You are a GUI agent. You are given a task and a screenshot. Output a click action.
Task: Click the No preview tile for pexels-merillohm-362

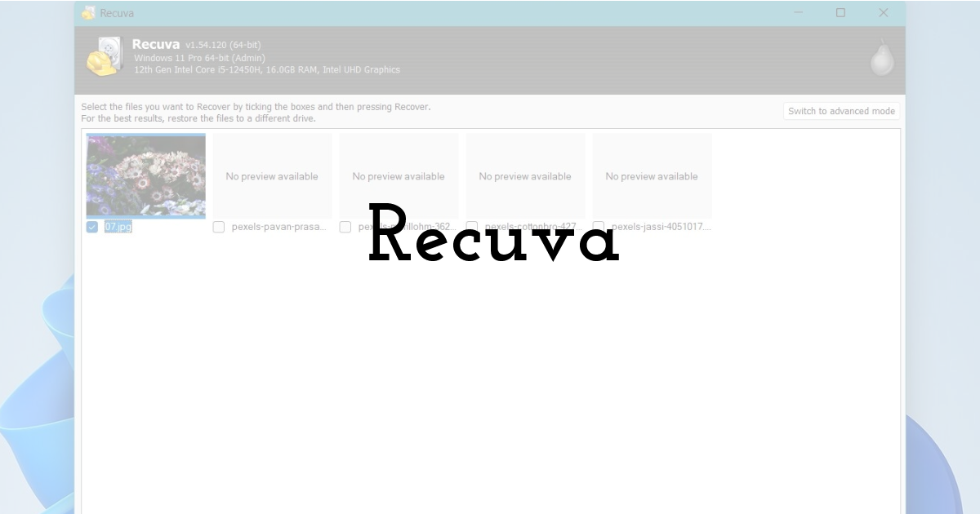[x=399, y=175]
